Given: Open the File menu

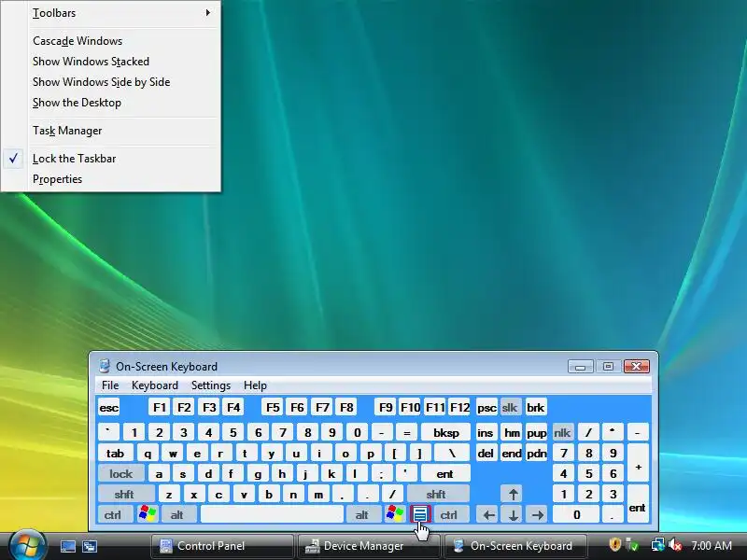Looking at the screenshot, I should [x=110, y=385].
